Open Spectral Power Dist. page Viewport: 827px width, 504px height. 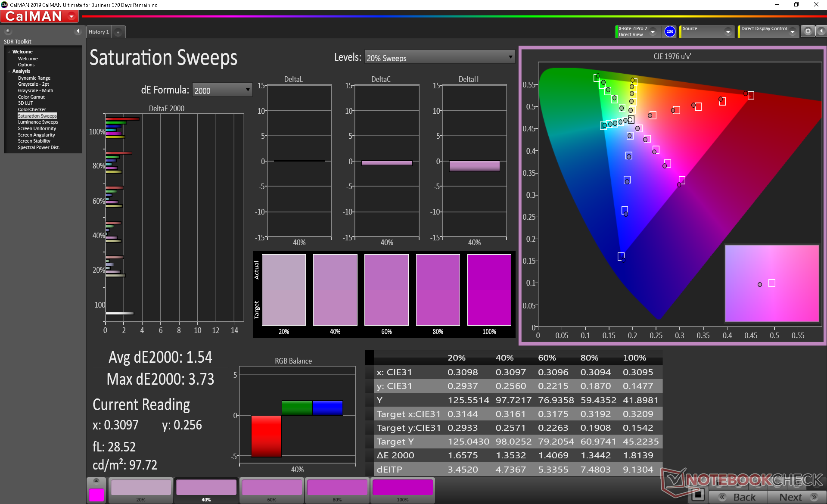coord(39,147)
